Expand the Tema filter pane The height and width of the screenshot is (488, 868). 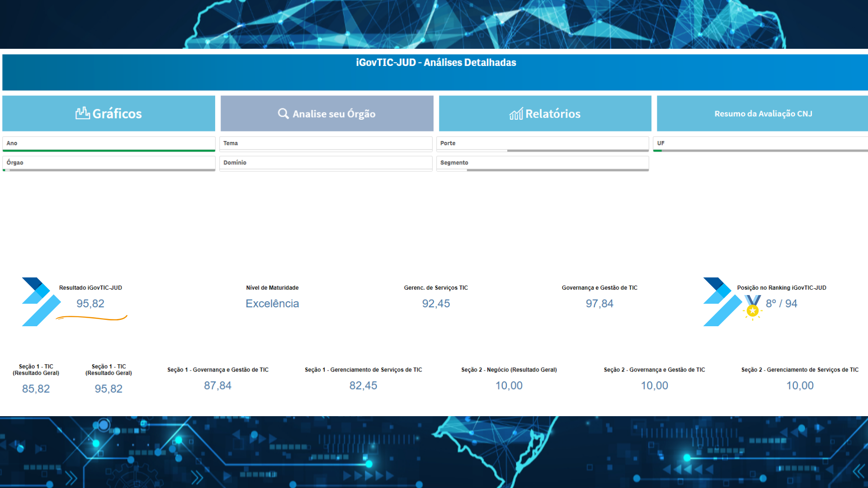click(325, 143)
